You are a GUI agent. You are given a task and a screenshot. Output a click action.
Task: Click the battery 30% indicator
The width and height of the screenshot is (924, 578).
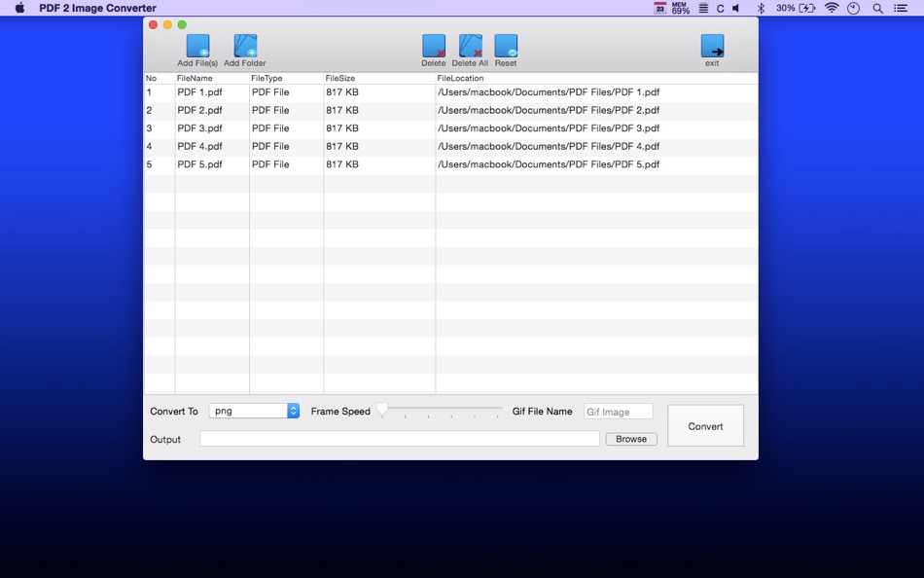tap(796, 8)
